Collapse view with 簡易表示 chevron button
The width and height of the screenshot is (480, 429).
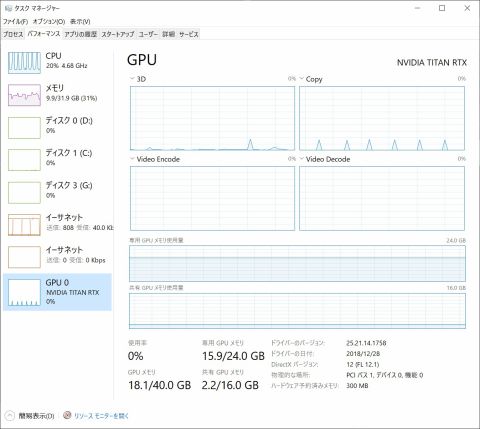10,416
